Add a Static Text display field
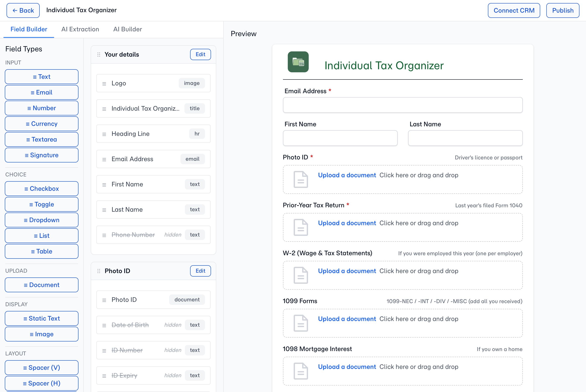 pos(42,318)
